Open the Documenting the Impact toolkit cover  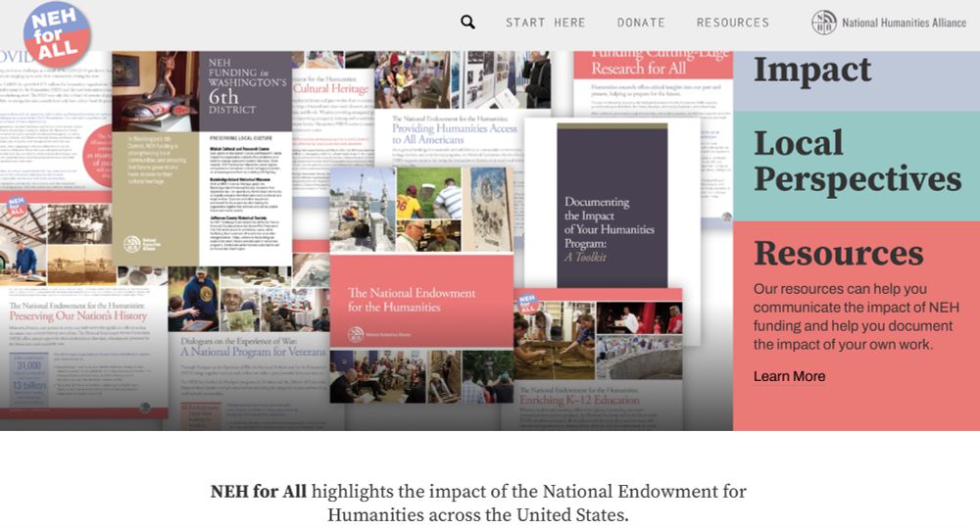612,205
